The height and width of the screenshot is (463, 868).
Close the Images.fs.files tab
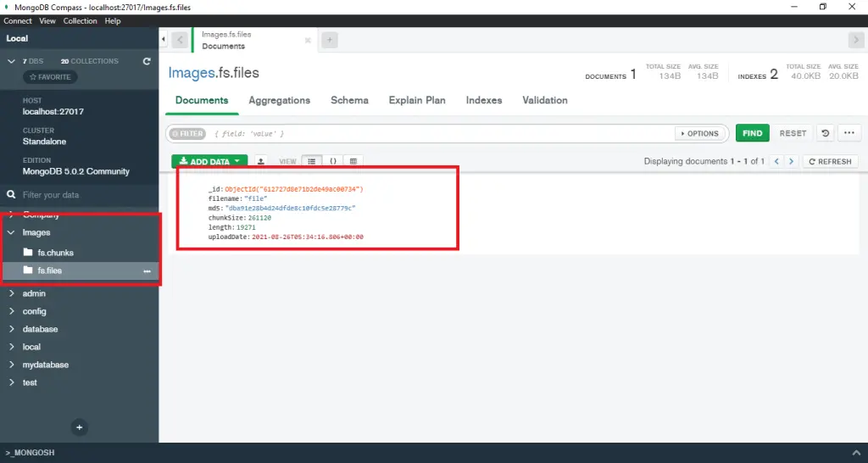click(x=308, y=41)
